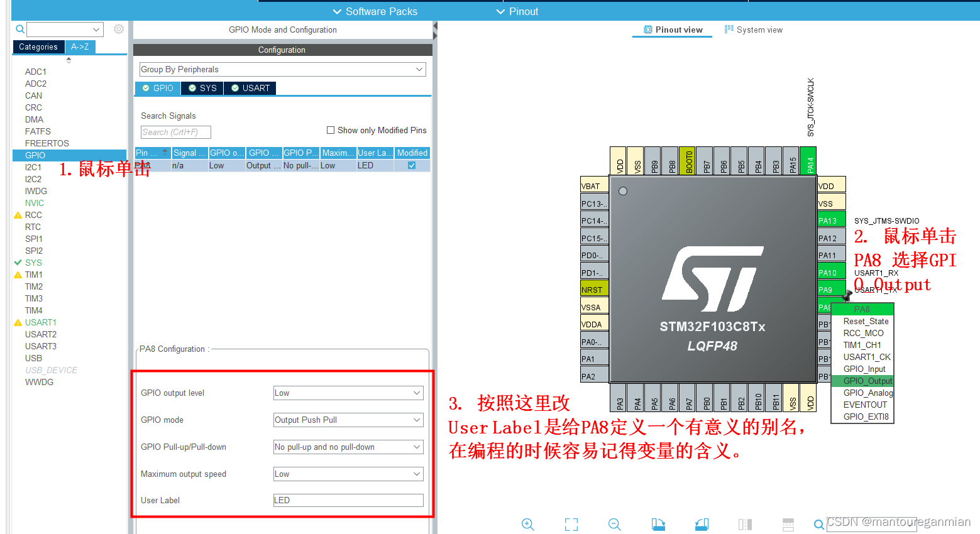Select GPIO in the categories list
This screenshot has height=534, width=980.
click(x=70, y=155)
